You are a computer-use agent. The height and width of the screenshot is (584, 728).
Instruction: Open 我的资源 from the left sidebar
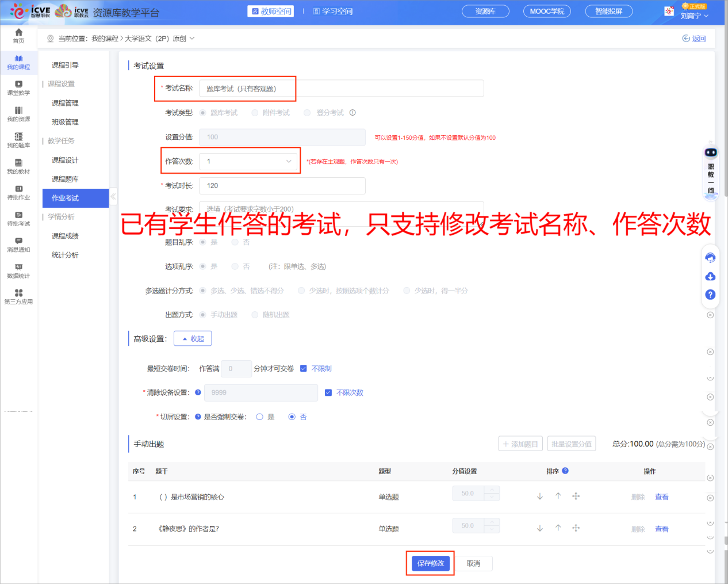coord(18,114)
